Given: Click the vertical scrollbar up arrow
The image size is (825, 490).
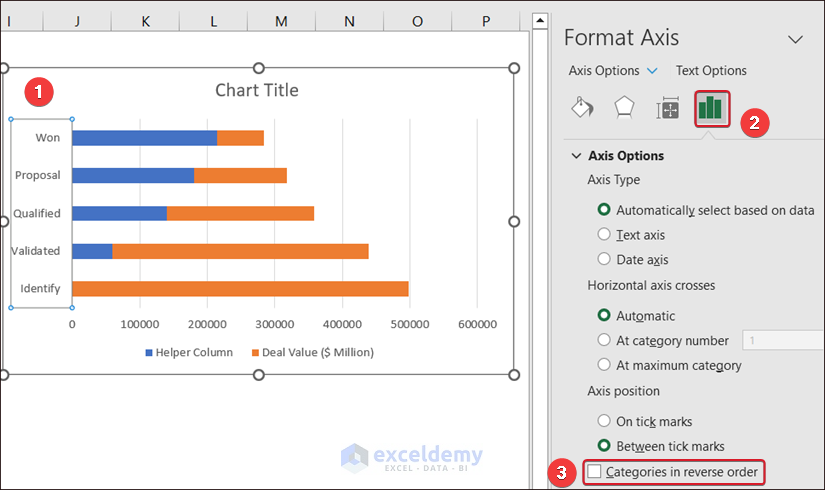Looking at the screenshot, I should 539,21.
